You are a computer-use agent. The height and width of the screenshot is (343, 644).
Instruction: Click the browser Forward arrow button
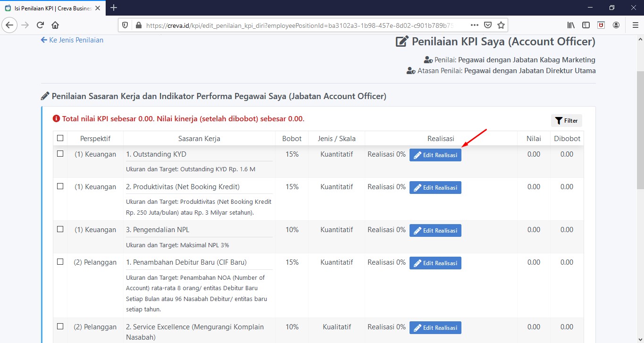click(x=25, y=25)
